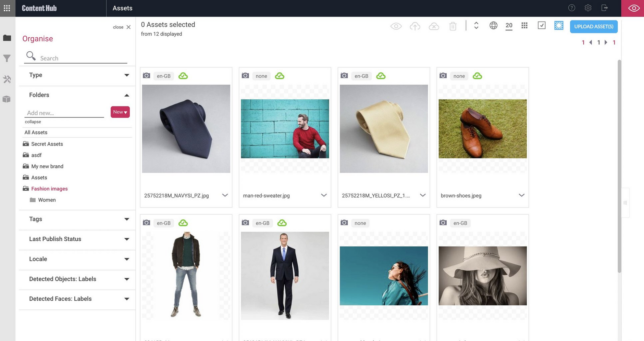Expand Last Publish Status section

point(77,239)
